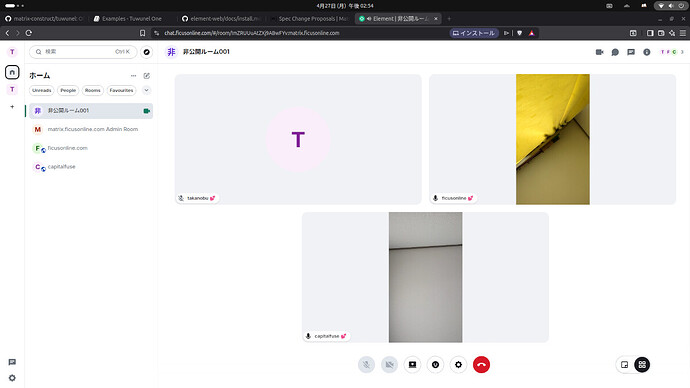Filter room list by Favourites
This screenshot has width=690, height=388.
click(x=121, y=90)
